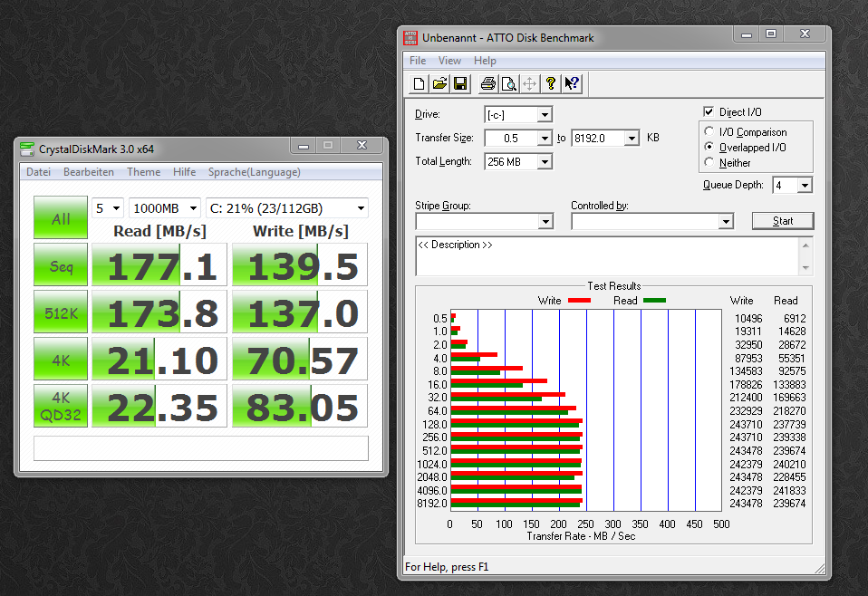Click the green Read legend swatch
868x596 pixels.
tap(654, 301)
